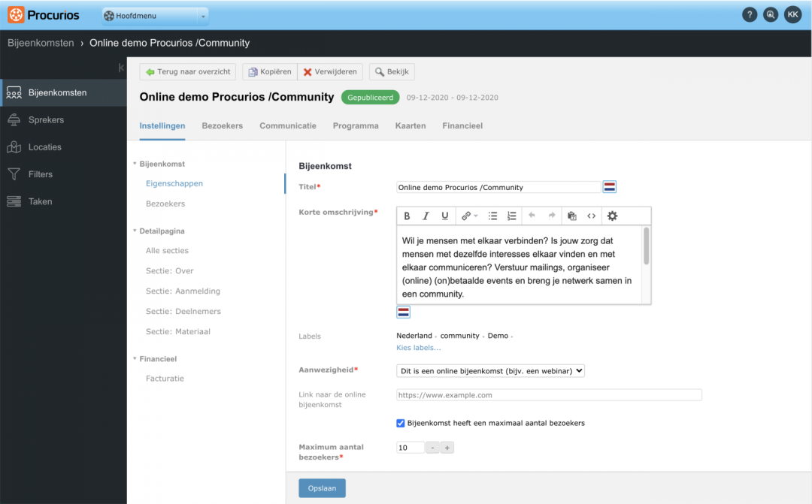The width and height of the screenshot is (812, 504).
Task: Switch to the Financieel tab
Action: point(462,125)
